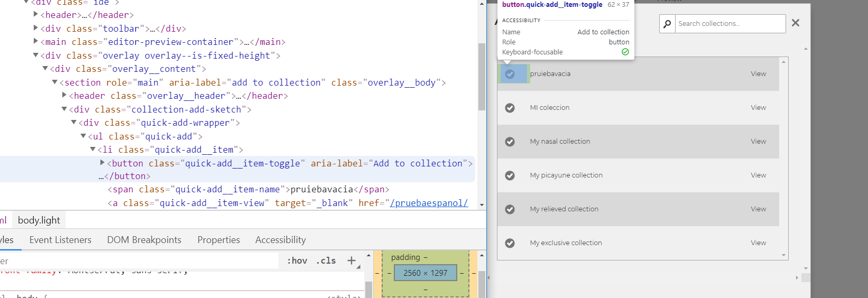This screenshot has height=298, width=868.
Task: Select the My relieved collection name
Action: click(x=564, y=209)
